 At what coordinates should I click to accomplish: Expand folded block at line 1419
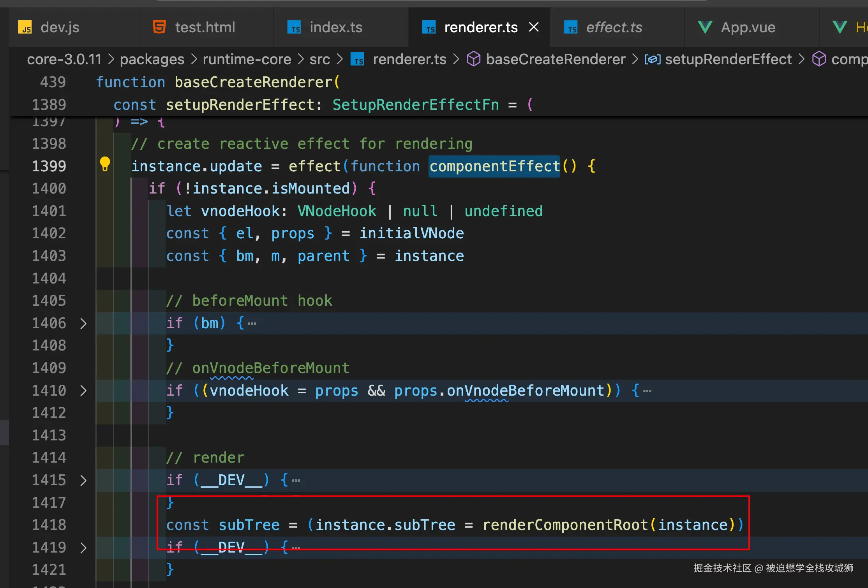[83, 548]
